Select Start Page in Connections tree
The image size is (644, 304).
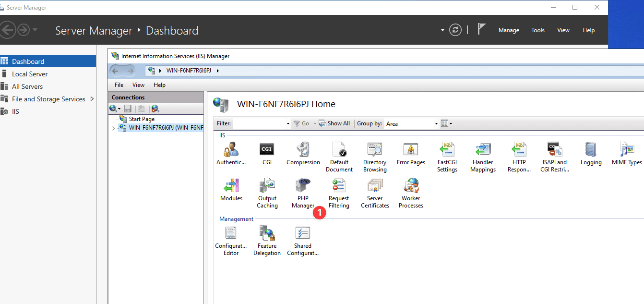pyautogui.click(x=142, y=119)
